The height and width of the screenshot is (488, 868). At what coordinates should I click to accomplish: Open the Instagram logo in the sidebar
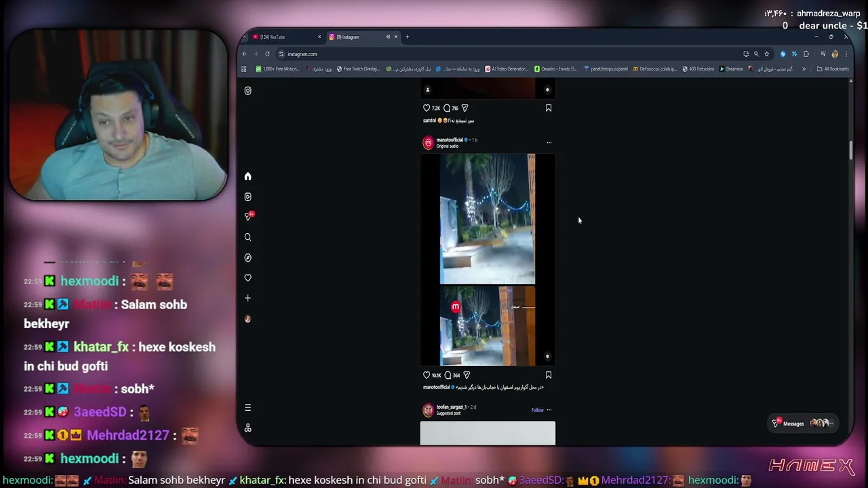[x=248, y=90]
